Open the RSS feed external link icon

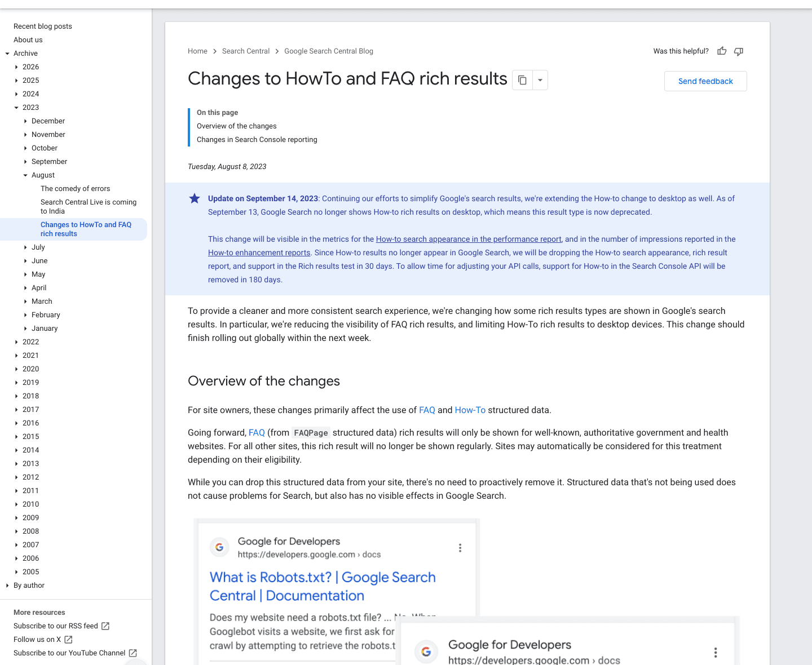105,626
